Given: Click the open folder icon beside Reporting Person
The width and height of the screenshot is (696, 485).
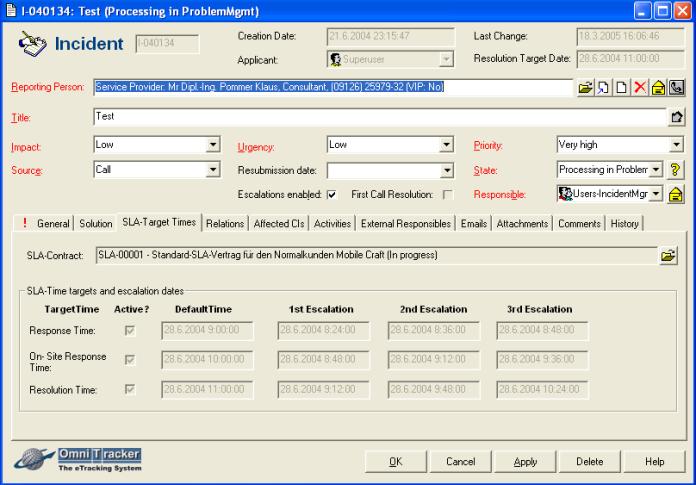Looking at the screenshot, I should coord(585,88).
